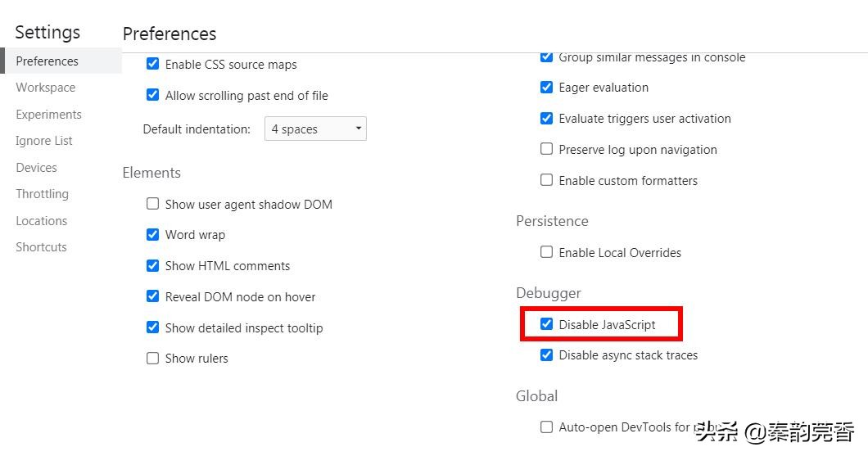The width and height of the screenshot is (868, 456).
Task: Toggle Disable async stack traces
Action: point(547,355)
